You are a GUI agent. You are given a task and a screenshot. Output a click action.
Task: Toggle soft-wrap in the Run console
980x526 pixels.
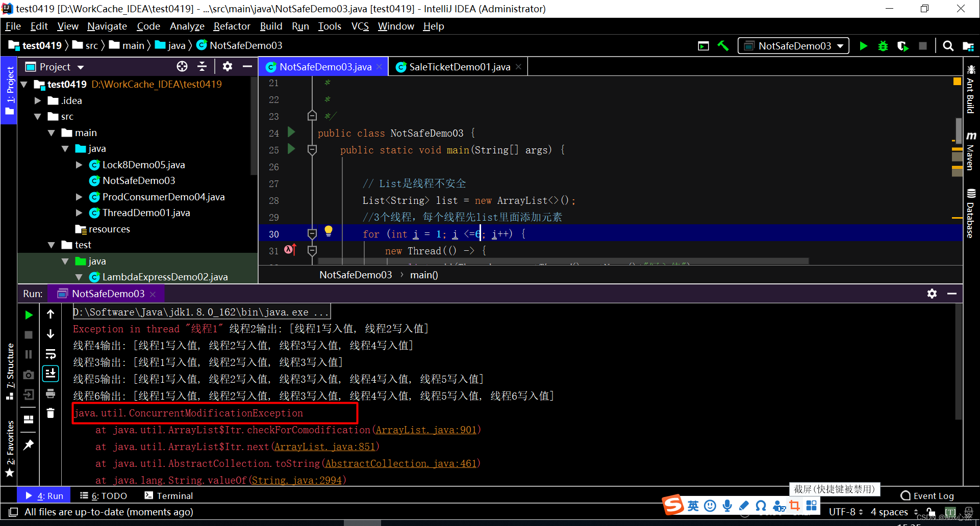tap(50, 354)
